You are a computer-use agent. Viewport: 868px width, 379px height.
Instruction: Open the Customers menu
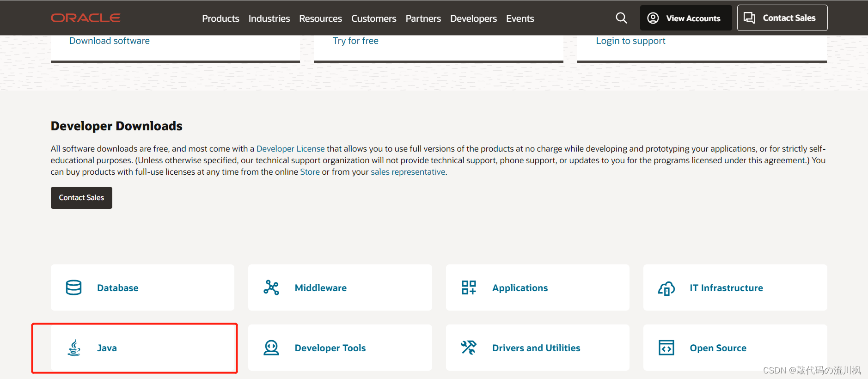(373, 18)
